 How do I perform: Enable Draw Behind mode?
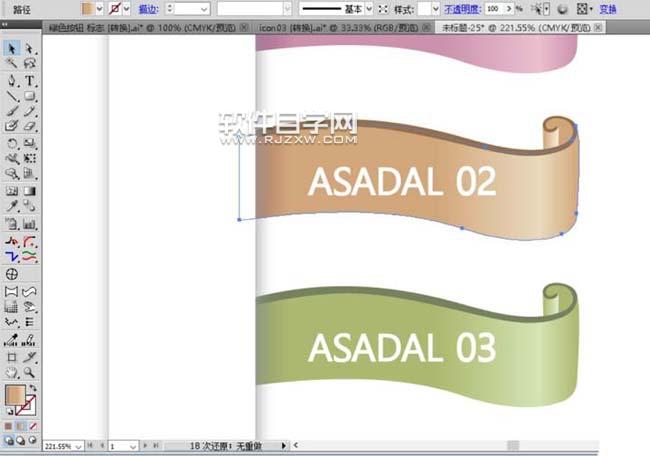point(20,441)
